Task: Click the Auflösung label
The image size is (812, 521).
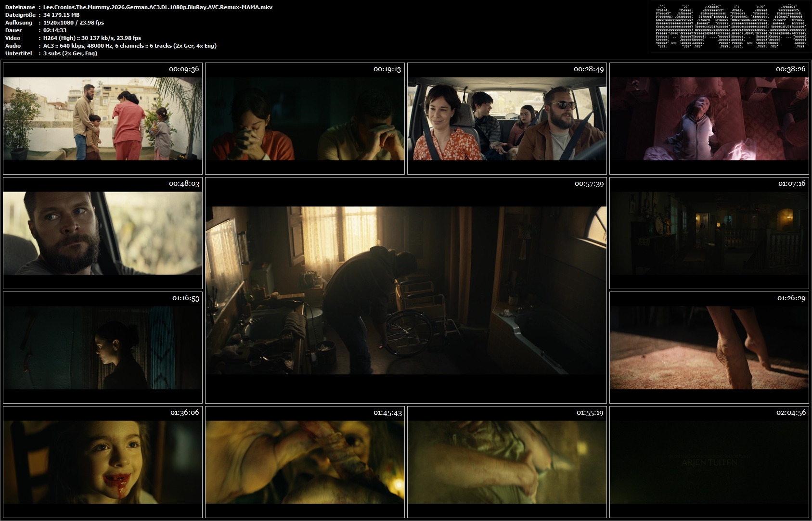Action: point(19,23)
